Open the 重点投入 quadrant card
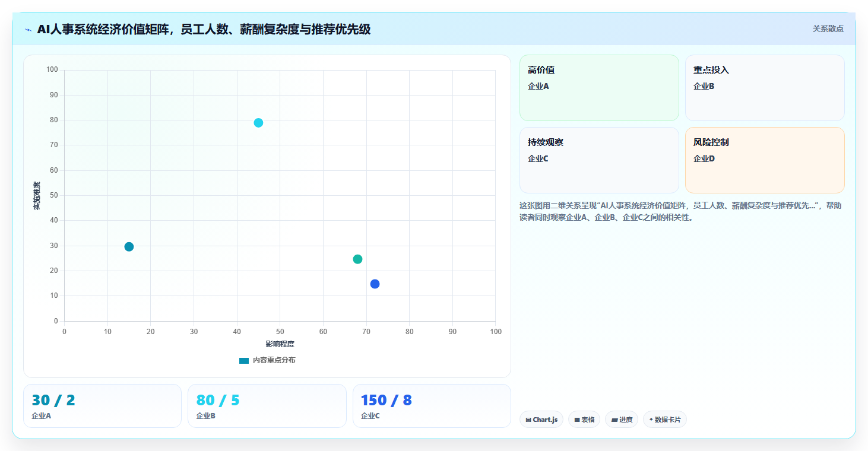 [x=765, y=88]
